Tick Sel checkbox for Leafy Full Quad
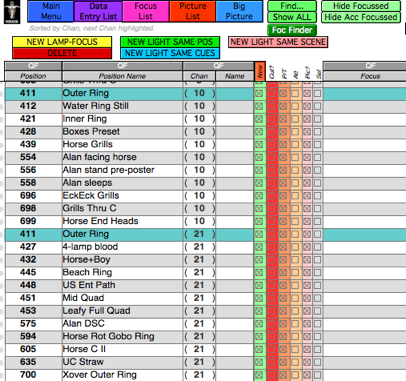 click(317, 311)
